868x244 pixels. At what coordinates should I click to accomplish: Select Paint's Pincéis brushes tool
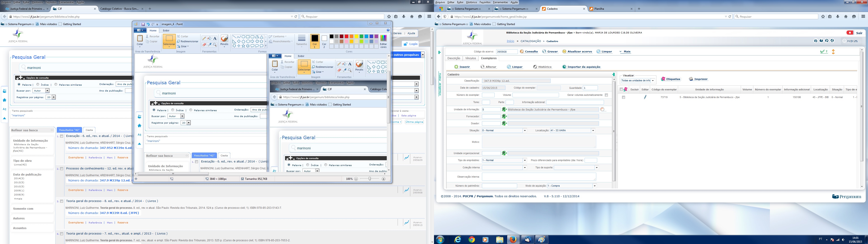pos(224,39)
